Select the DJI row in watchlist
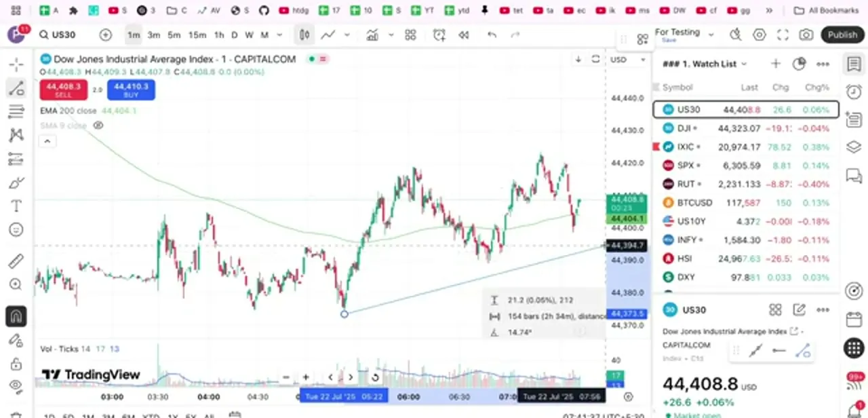 click(746, 128)
